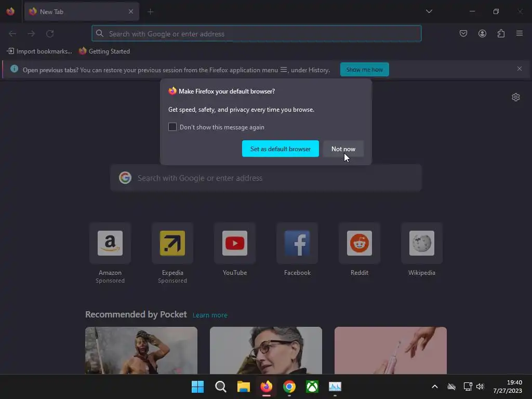Reload the current page
532x399 pixels.
click(50, 34)
